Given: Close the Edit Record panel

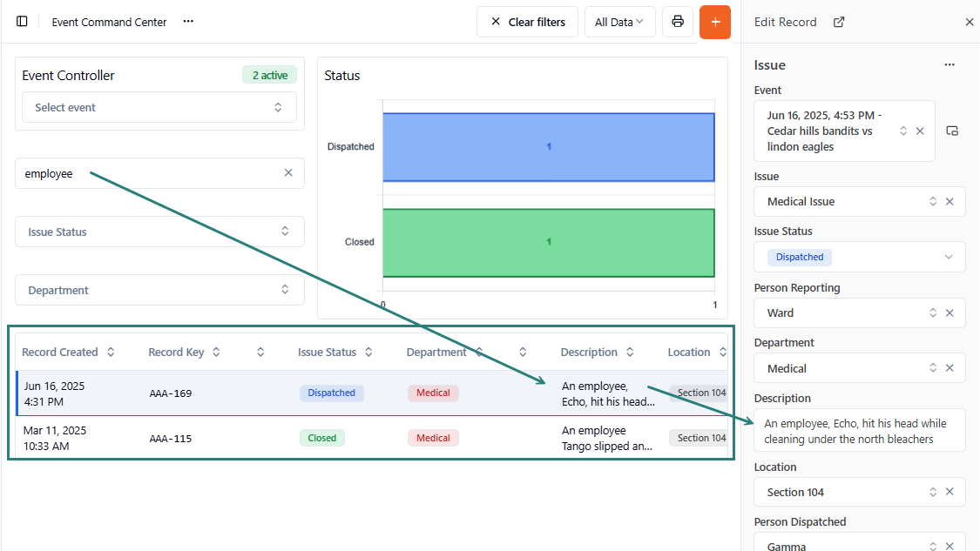Looking at the screenshot, I should [x=970, y=22].
